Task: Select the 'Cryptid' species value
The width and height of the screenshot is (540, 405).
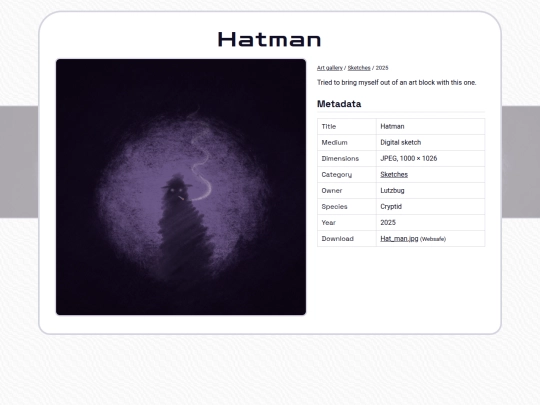Action: 391,207
